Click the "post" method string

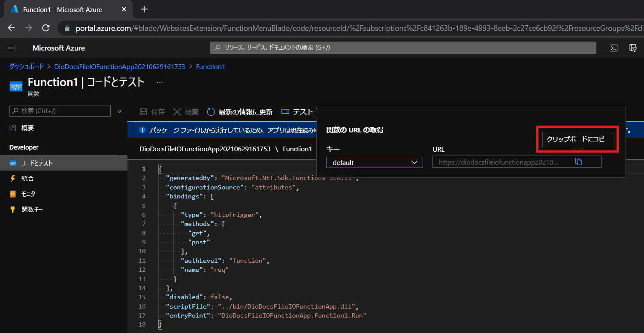click(x=199, y=242)
